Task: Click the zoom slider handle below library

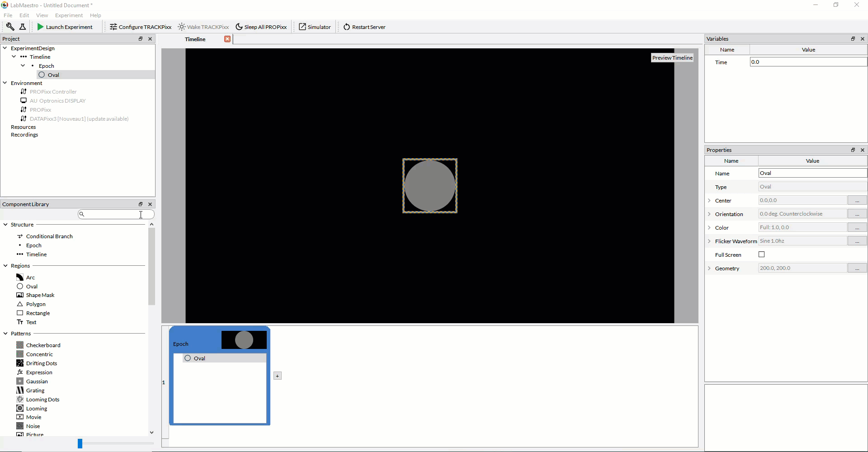Action: (x=80, y=444)
